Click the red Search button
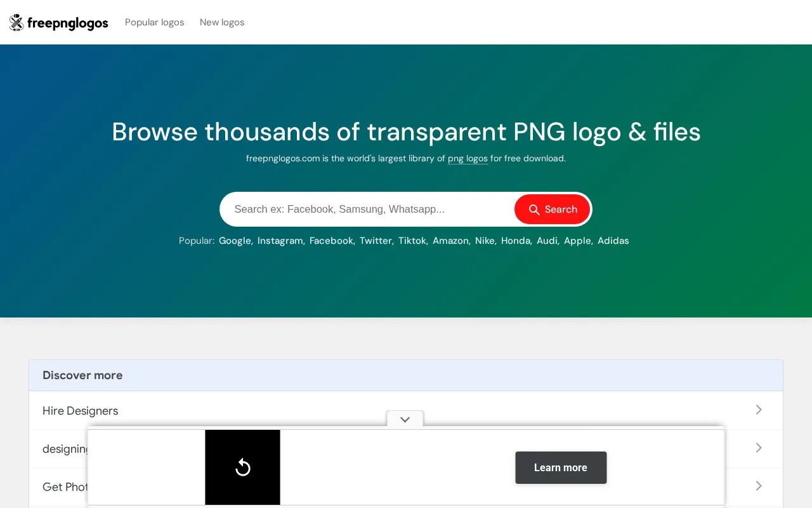 [552, 209]
